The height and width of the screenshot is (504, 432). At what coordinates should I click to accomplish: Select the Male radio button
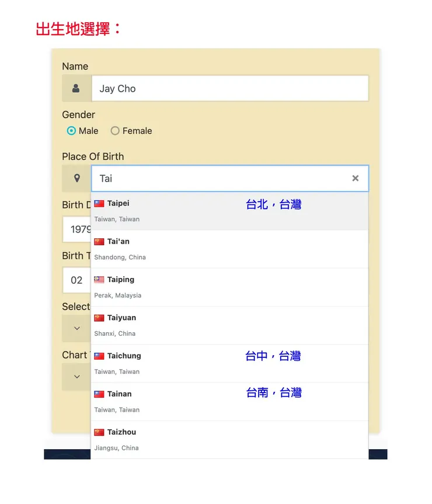coord(71,131)
